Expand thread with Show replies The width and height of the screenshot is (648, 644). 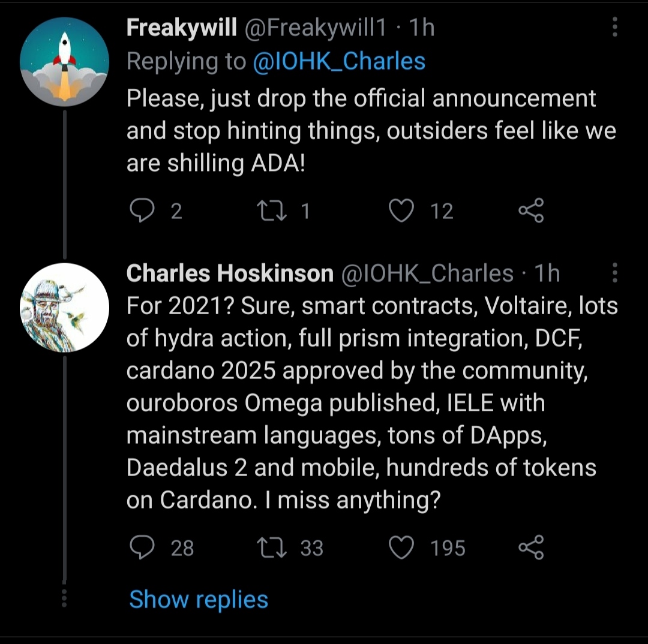tap(199, 600)
